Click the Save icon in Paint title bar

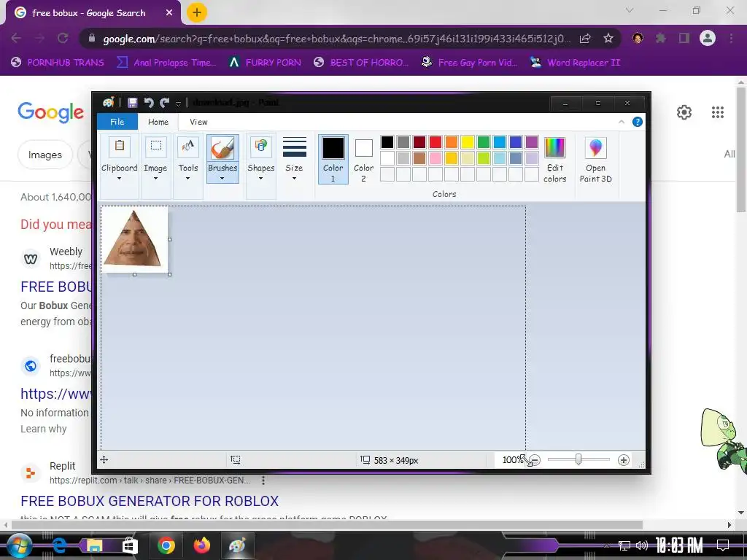click(x=133, y=102)
